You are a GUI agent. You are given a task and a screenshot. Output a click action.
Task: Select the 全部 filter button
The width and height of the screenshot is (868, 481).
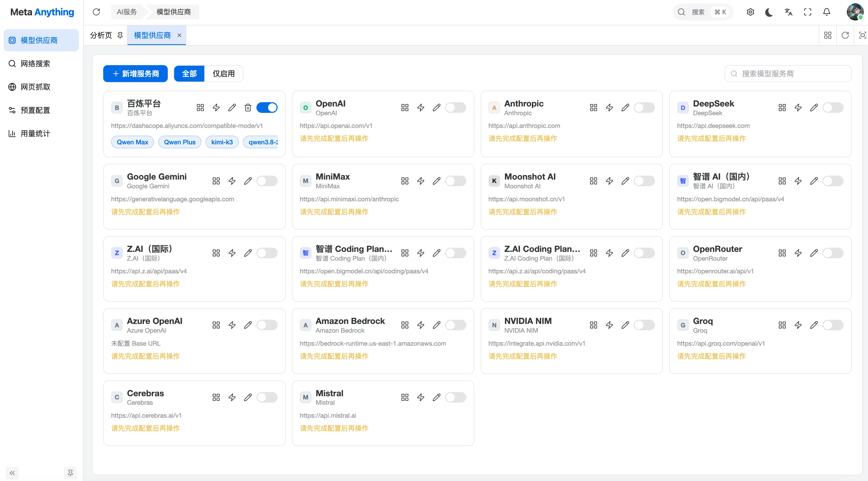click(x=189, y=74)
